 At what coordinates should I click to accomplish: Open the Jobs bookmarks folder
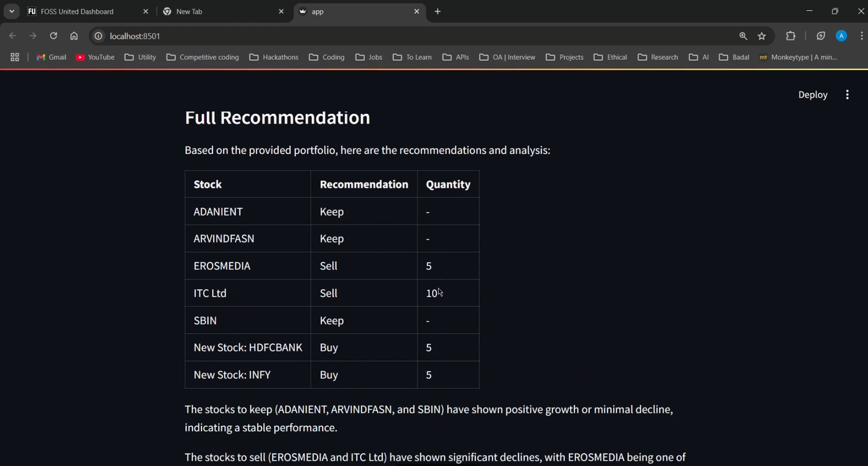tap(369, 57)
